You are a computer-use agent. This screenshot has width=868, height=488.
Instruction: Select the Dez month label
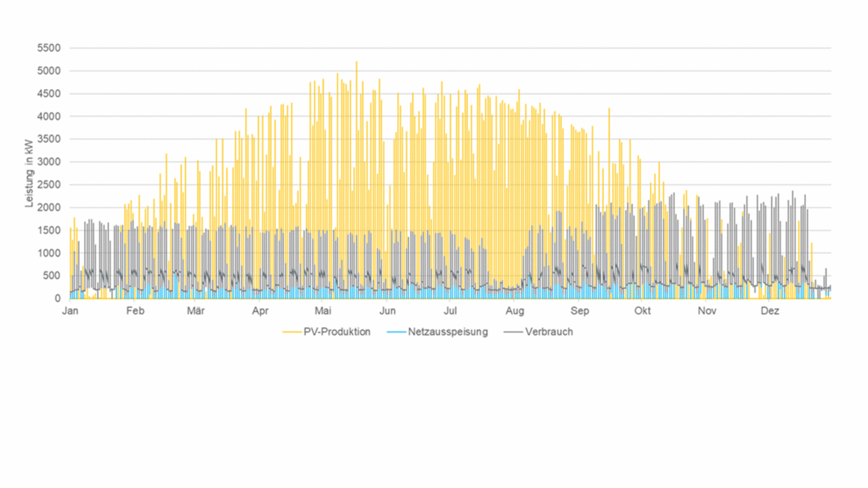(769, 311)
